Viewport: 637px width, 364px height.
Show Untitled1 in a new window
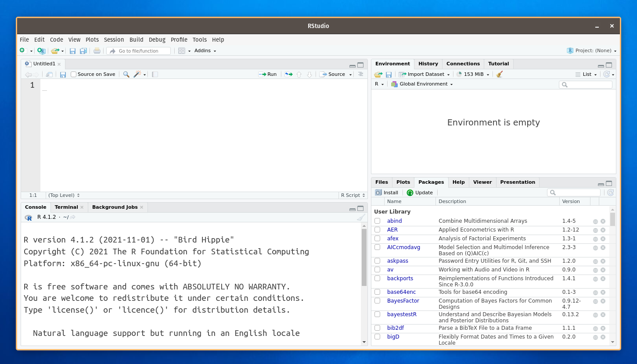(49, 75)
